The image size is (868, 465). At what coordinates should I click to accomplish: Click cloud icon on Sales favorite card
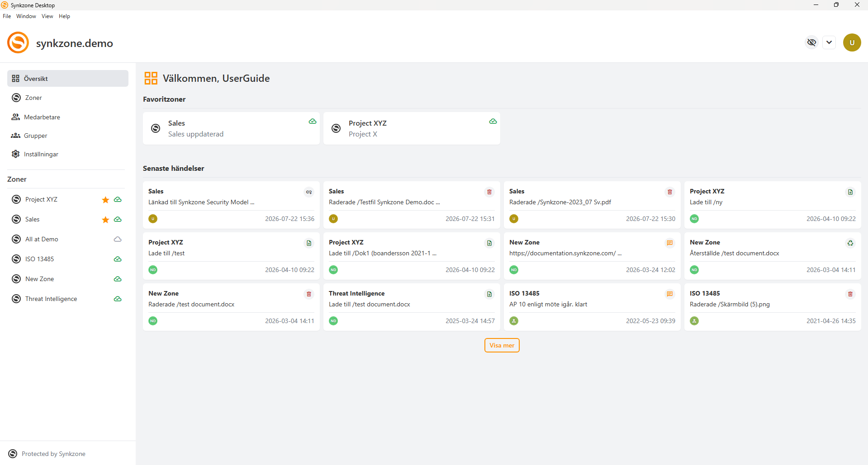click(x=313, y=121)
